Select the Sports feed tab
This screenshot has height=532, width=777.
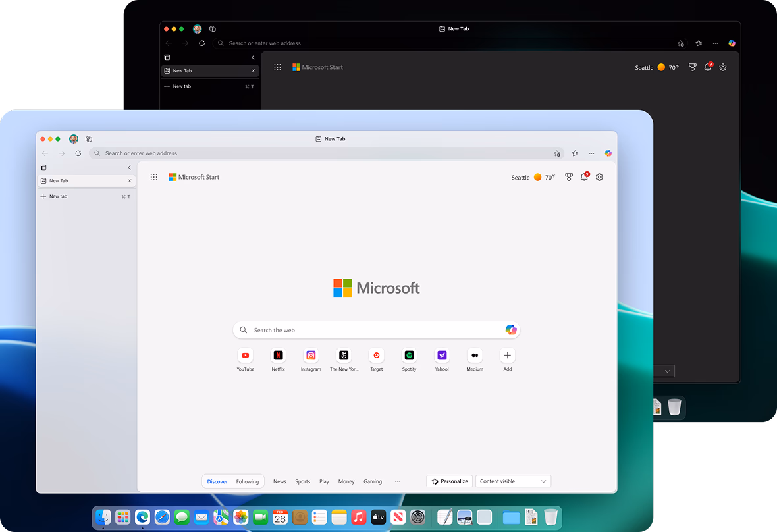302,481
